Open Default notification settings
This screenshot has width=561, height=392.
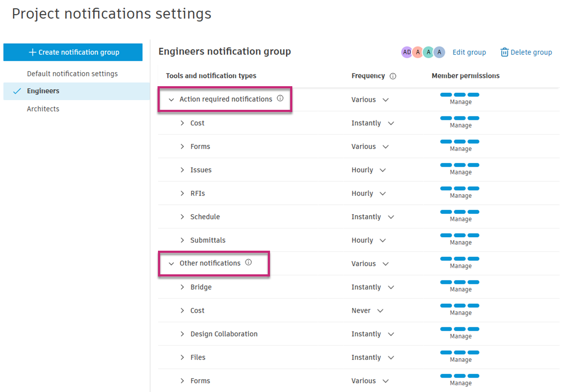pos(72,74)
